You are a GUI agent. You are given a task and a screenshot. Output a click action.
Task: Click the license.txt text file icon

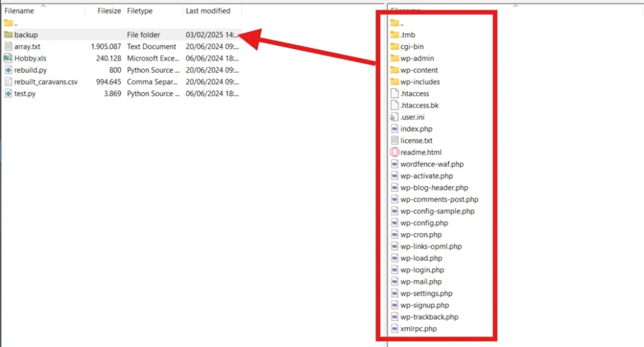click(x=395, y=141)
